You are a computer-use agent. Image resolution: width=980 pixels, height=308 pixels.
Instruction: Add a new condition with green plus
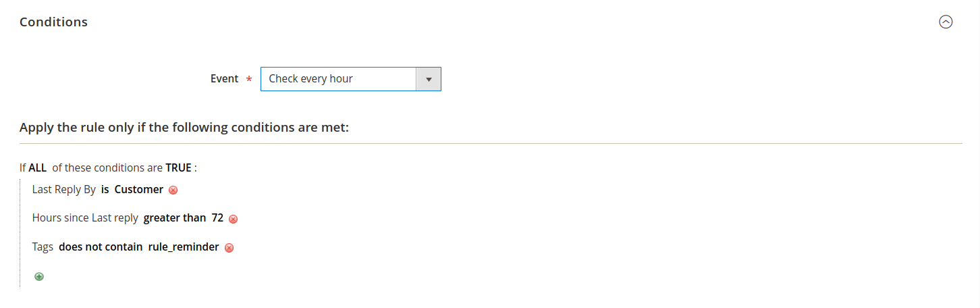click(39, 276)
